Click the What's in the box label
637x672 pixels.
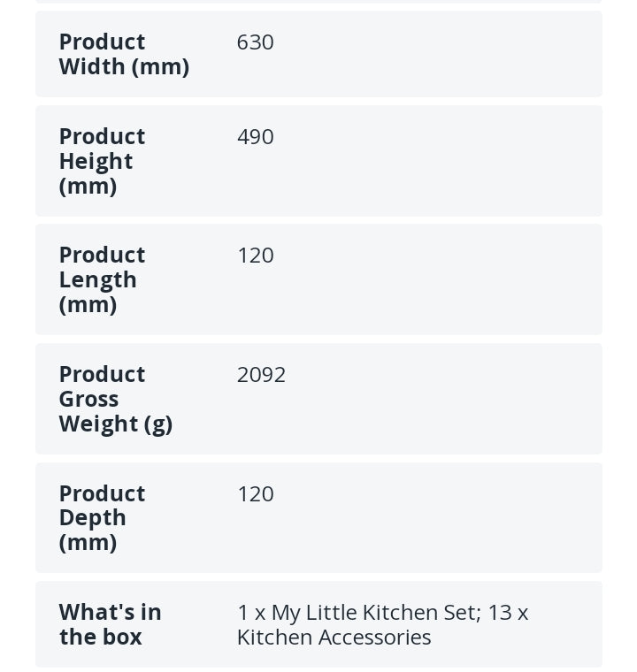(110, 624)
